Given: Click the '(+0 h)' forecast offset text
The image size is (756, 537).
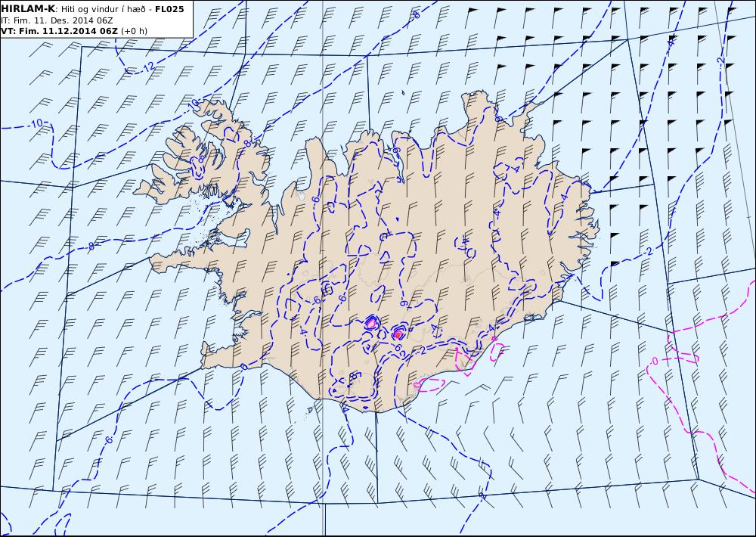Looking at the screenshot, I should coord(134,31).
